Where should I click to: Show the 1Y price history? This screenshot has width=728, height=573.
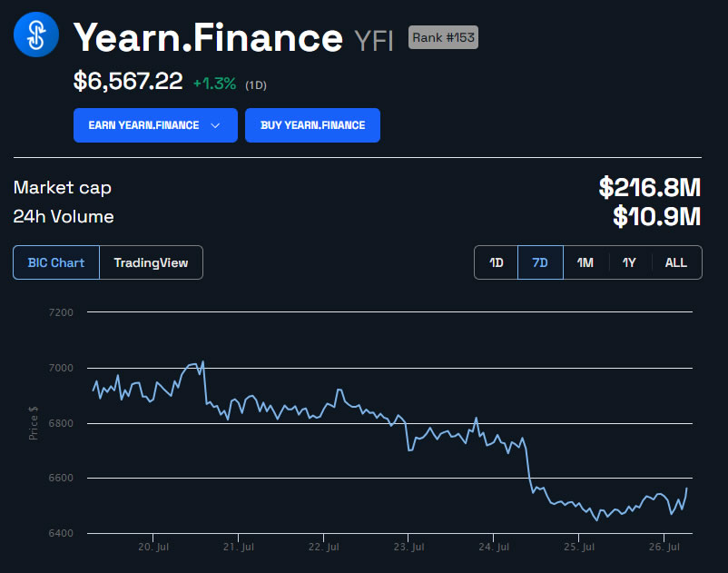(629, 262)
